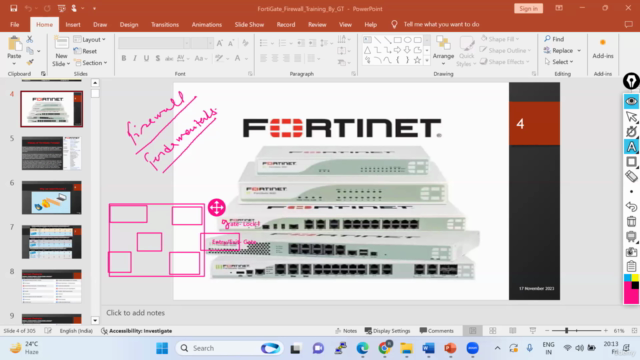Screen dimensions: 640x360
Task: Select the annotation eraser tool
Action: coord(631,177)
